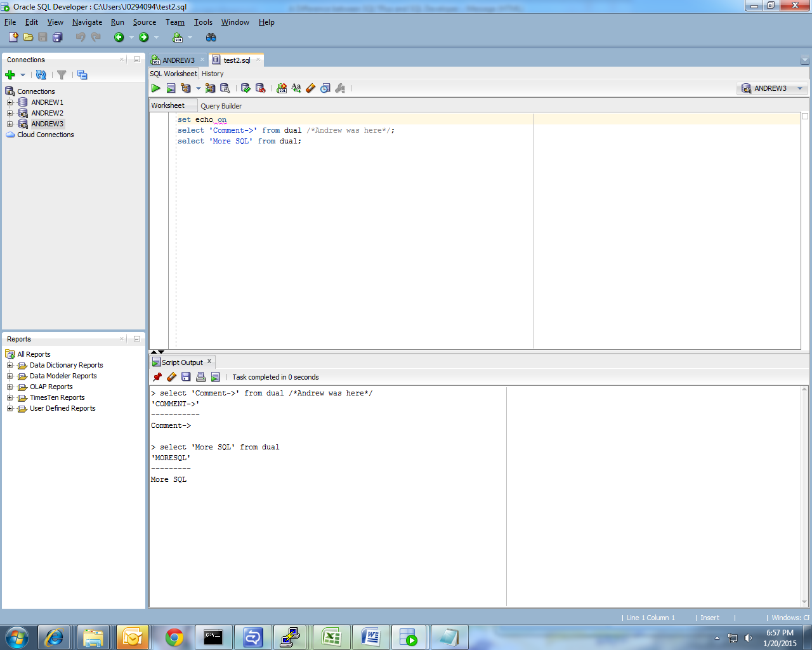This screenshot has height=650, width=812.
Task: Launch Google Chrome from the taskbar
Action: tap(174, 637)
